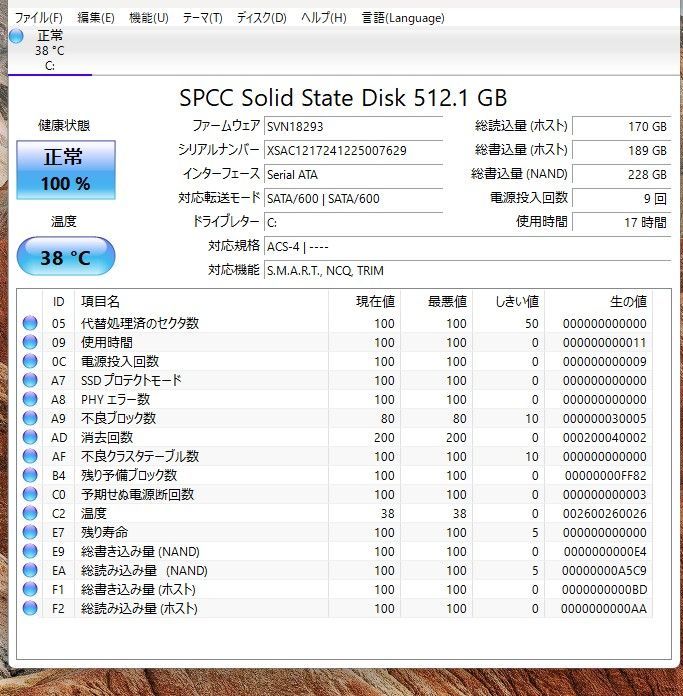Click raw value 000200040002
The height and width of the screenshot is (696, 683).
[604, 438]
